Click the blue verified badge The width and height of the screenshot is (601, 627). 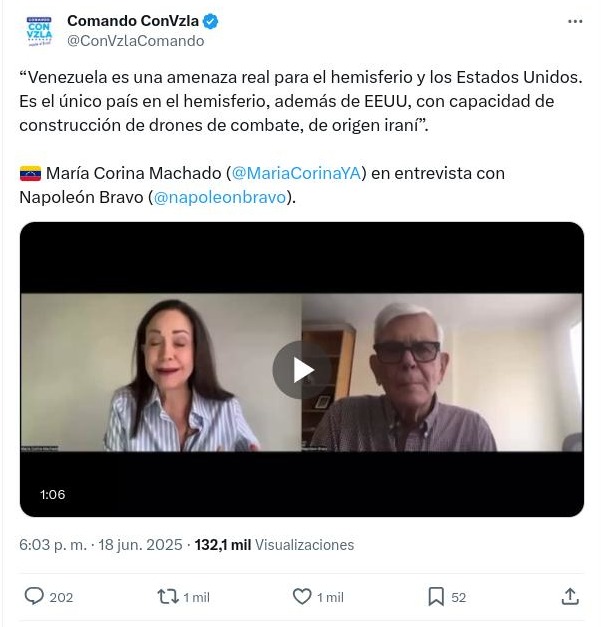[x=211, y=22]
